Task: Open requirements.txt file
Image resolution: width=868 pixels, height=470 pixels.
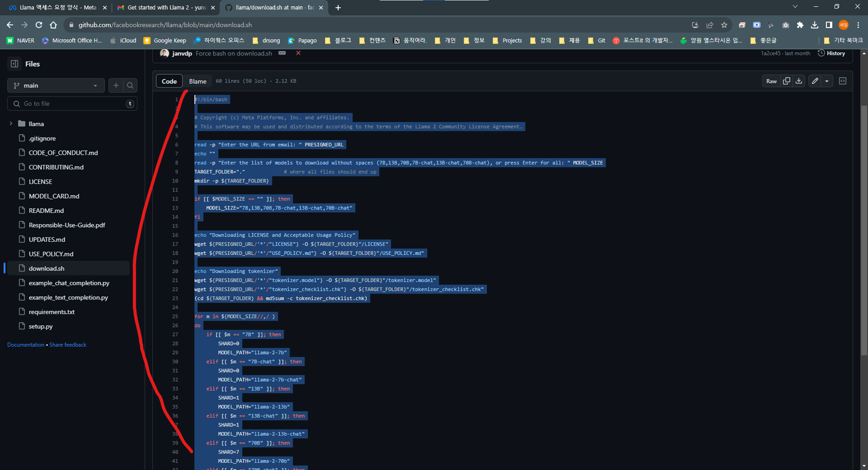Action: click(x=51, y=312)
